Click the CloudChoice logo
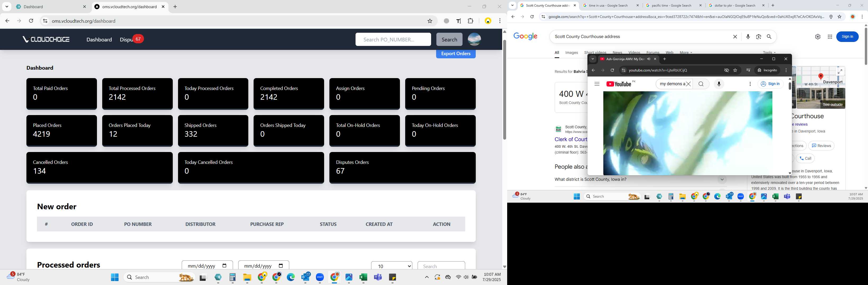The width and height of the screenshot is (868, 285). [46, 39]
